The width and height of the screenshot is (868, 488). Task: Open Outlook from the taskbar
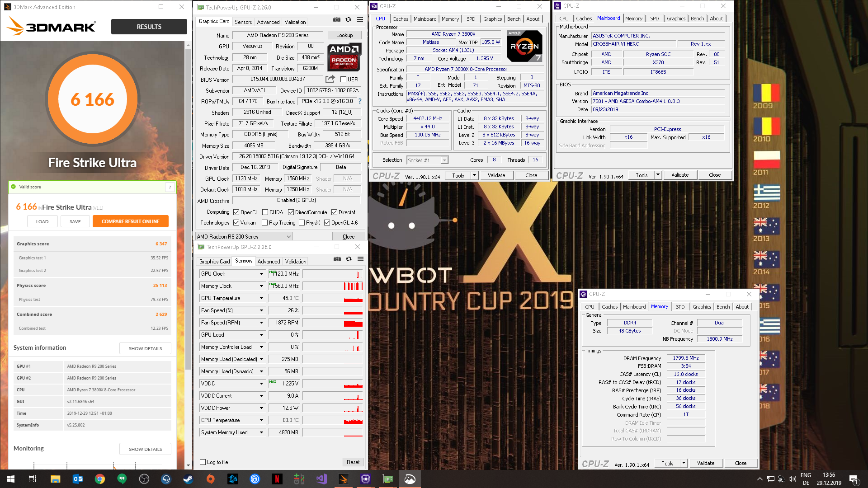[78, 479]
